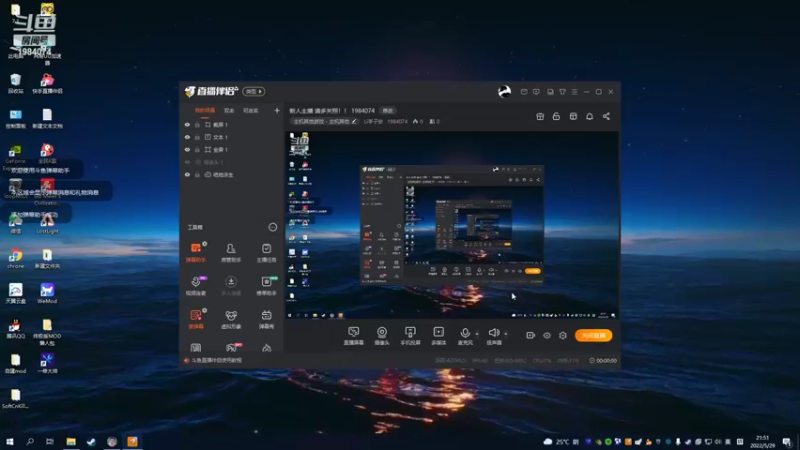Click the orange 关闭直播 stop stream button
This screenshot has width=800, height=450.
tap(593, 335)
